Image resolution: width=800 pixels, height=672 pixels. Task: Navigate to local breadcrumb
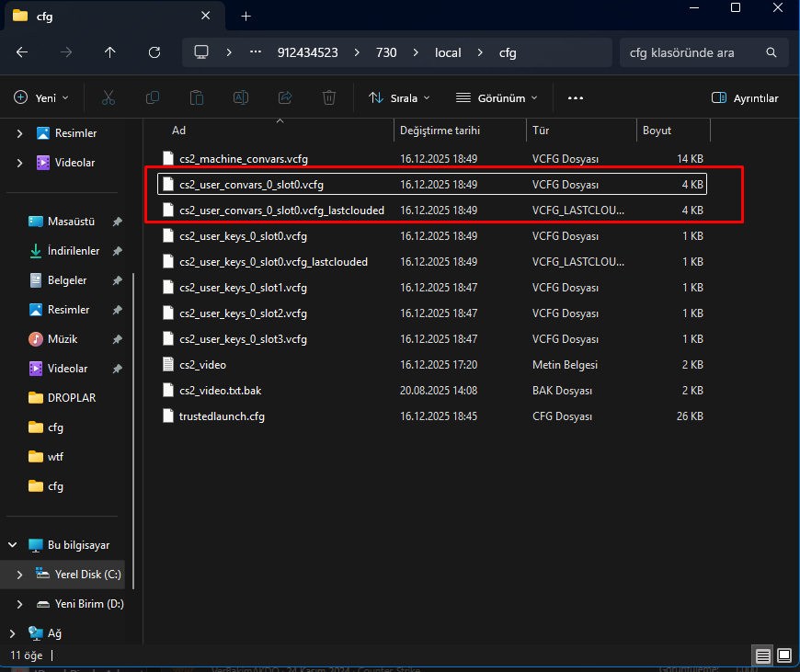[448, 52]
